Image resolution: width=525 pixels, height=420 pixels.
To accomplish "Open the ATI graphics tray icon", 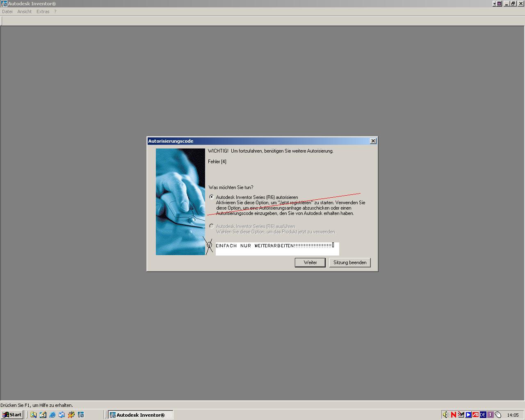I will [475, 415].
